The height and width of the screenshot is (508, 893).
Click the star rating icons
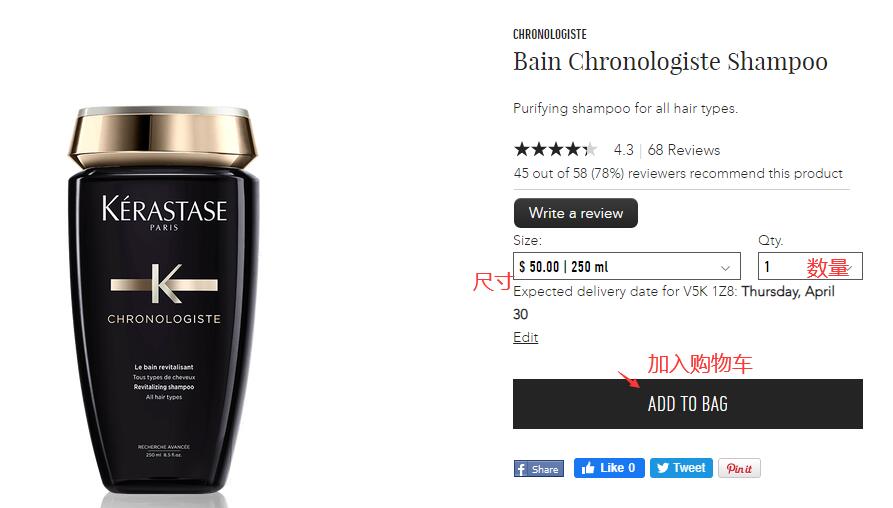(x=555, y=150)
